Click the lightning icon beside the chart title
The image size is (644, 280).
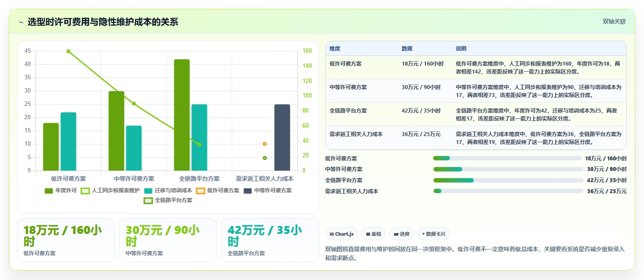[21, 22]
